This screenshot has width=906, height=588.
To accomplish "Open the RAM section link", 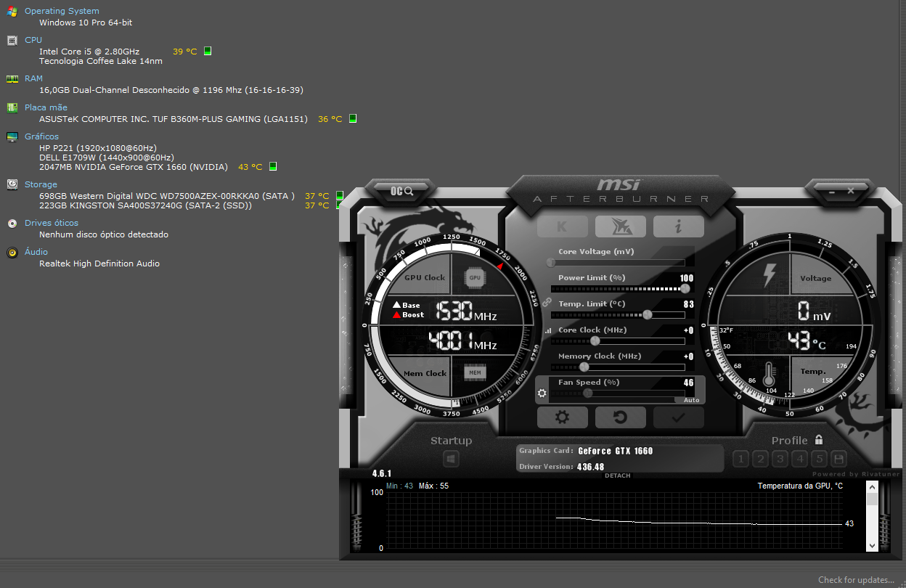I will coord(33,78).
